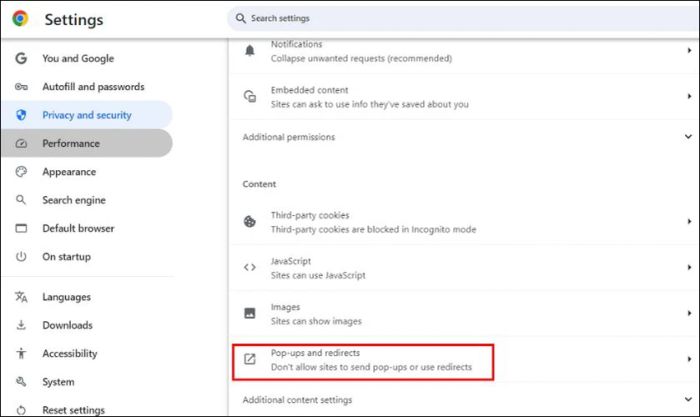Click the magnifier icon in search settings
Viewport: 700px width, 417px height.
click(241, 18)
